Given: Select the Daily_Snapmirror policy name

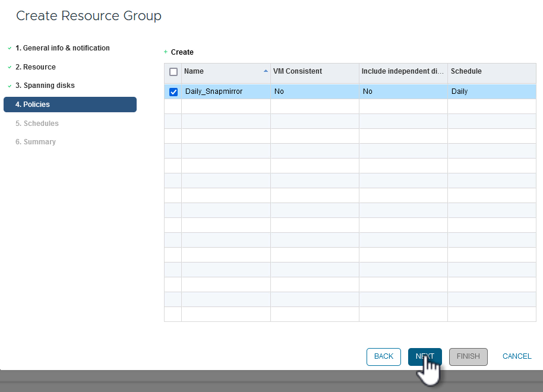Looking at the screenshot, I should (x=213, y=91).
